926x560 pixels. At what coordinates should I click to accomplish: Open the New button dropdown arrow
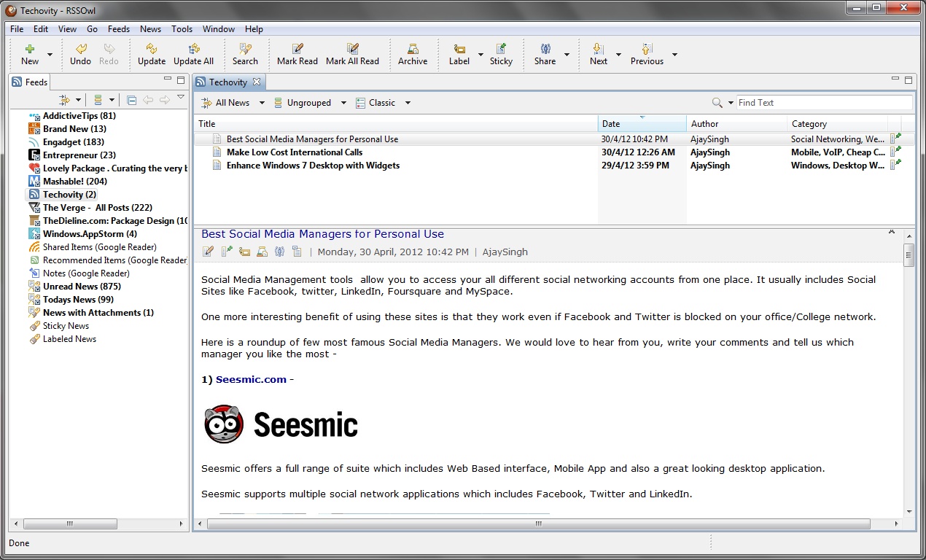pos(50,55)
